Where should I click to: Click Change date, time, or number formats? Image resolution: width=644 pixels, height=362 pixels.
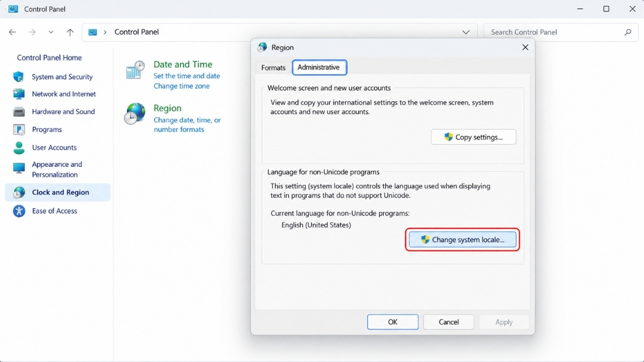[187, 125]
